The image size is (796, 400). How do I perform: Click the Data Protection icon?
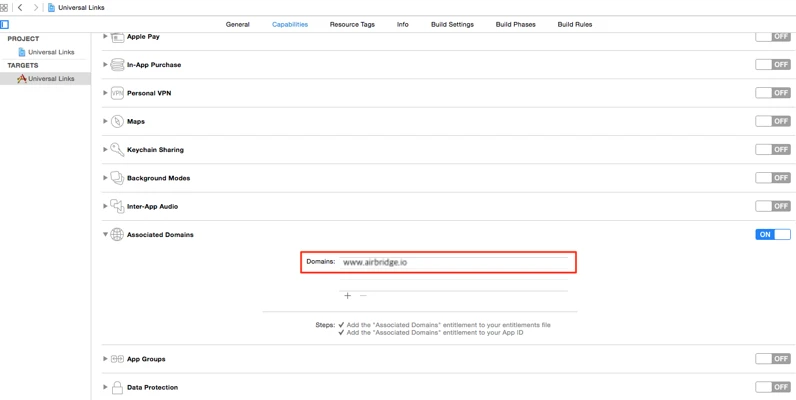(x=117, y=387)
